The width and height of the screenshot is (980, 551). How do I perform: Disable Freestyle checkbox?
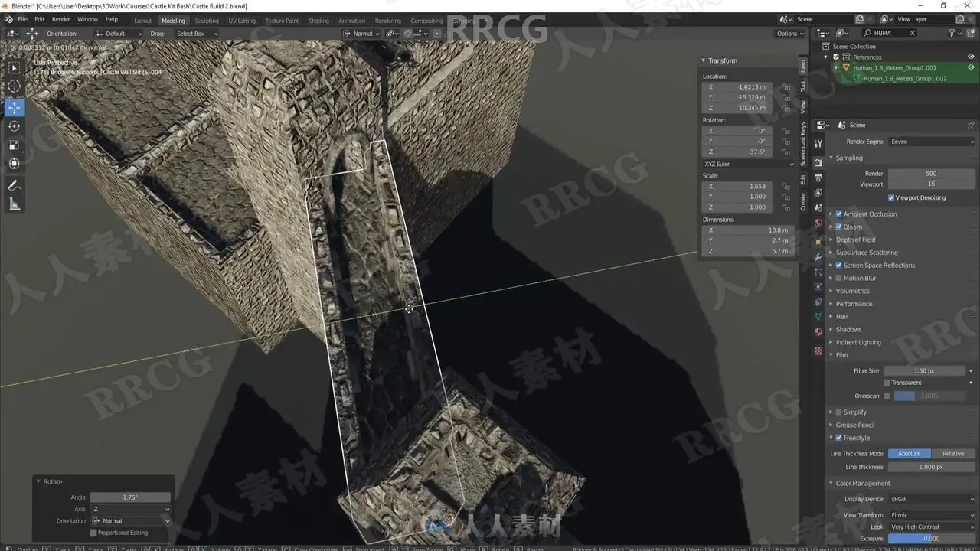tap(838, 439)
